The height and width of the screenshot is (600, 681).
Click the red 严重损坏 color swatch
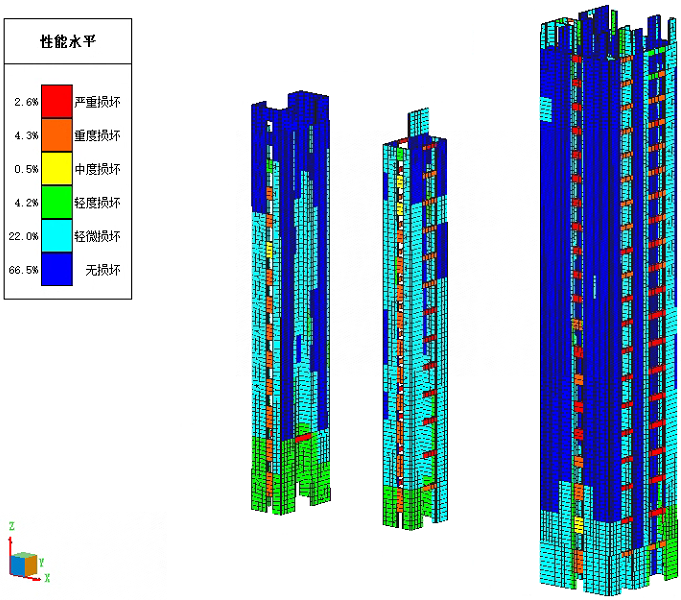tap(56, 102)
